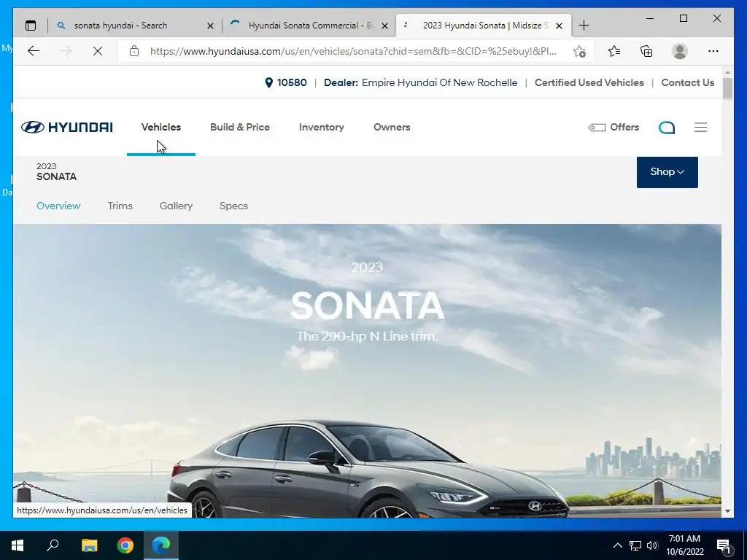
Task: Open Certified Used Vehicles link
Action: pos(589,83)
